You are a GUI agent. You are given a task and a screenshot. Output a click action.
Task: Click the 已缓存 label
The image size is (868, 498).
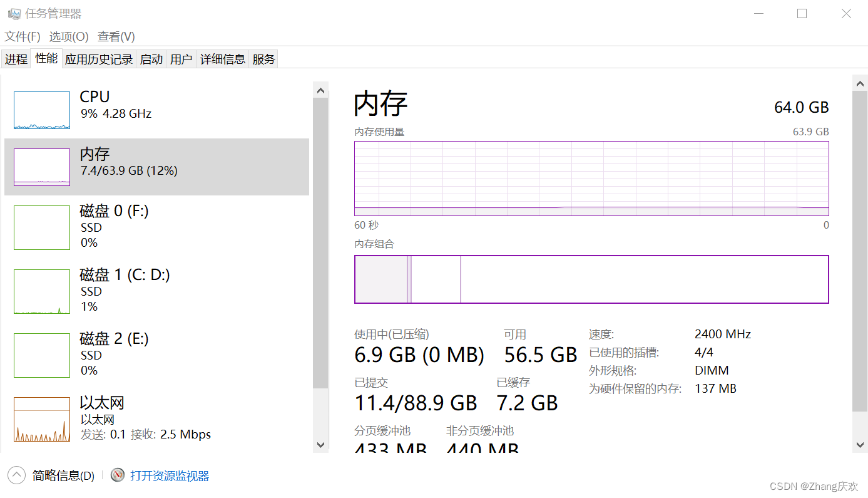point(514,382)
